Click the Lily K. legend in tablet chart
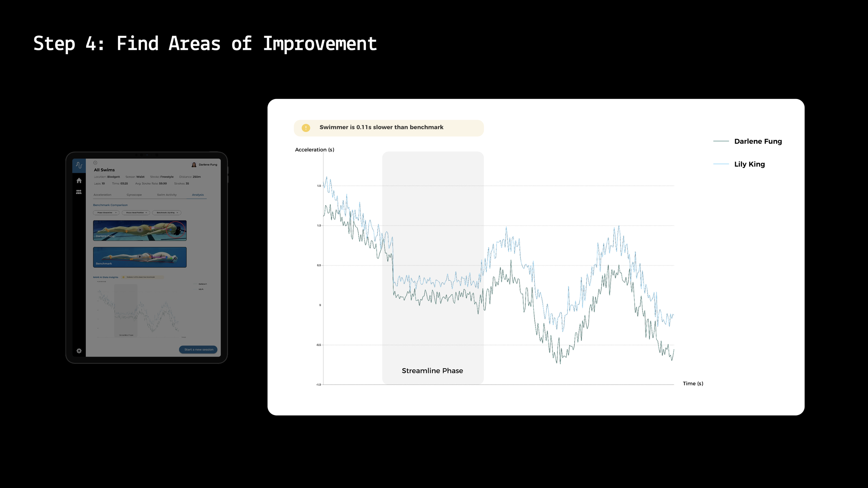Viewport: 868px width, 488px height. click(x=201, y=289)
